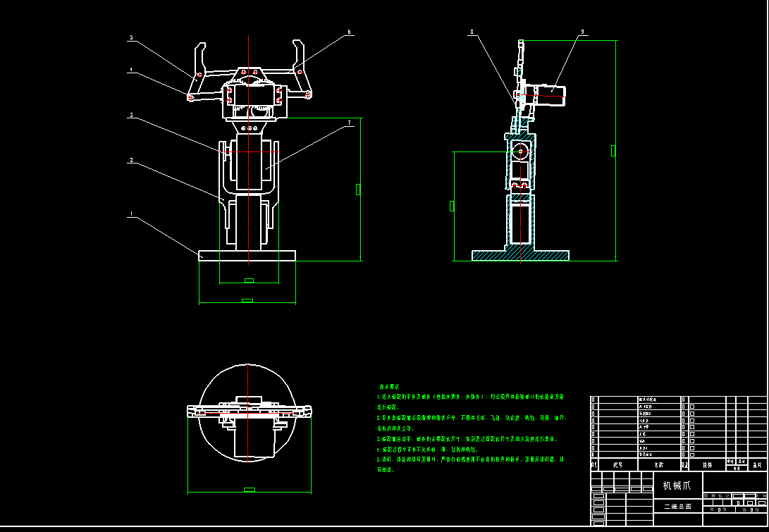Select the title text 机械爪
Screen dimensions: 769x532
677,485
